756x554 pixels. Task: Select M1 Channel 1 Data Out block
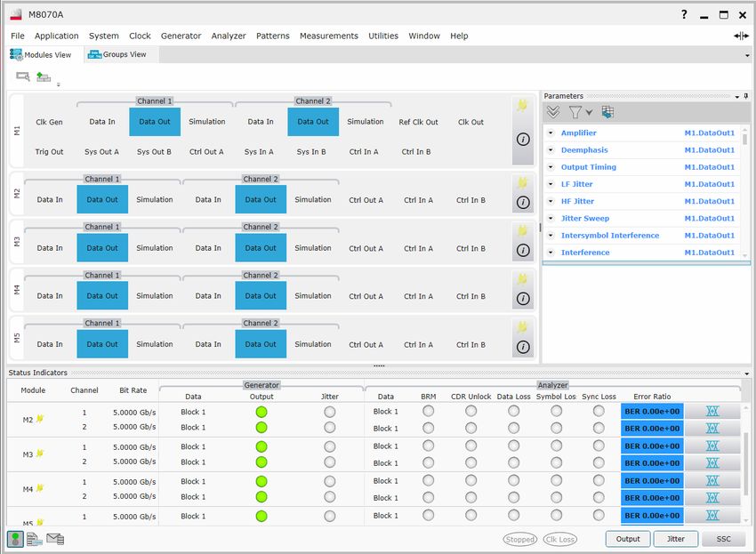(155, 122)
